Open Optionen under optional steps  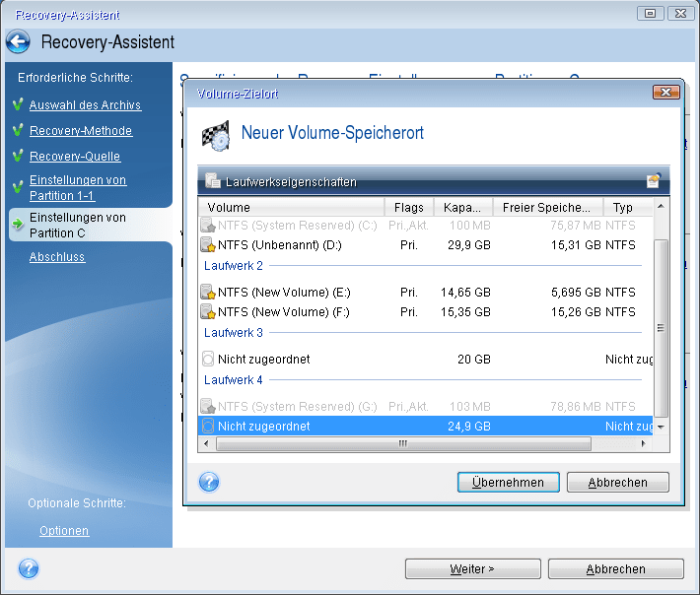pyautogui.click(x=64, y=531)
